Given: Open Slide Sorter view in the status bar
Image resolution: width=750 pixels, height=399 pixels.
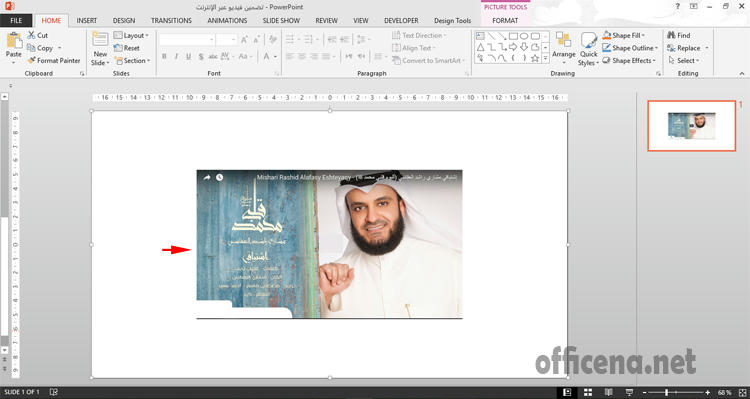Looking at the screenshot, I should point(588,392).
